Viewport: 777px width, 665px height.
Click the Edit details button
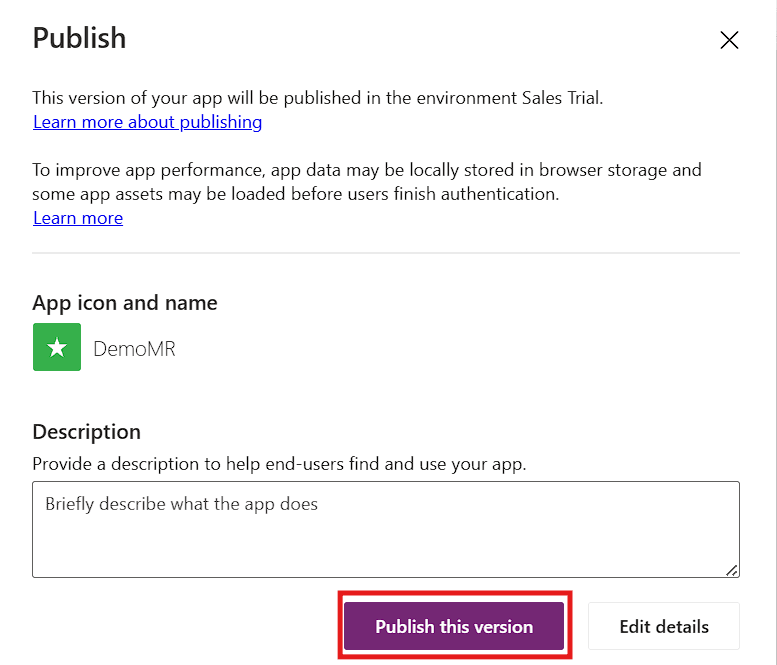[x=664, y=627]
